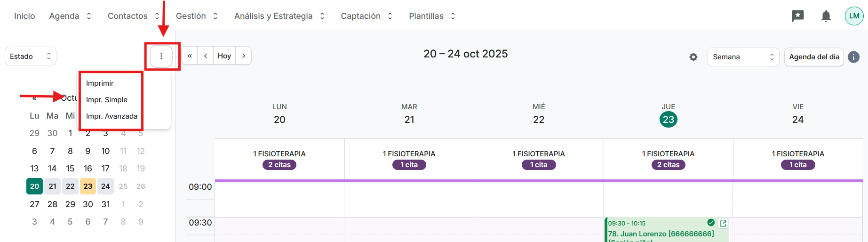Click the LM user avatar
The image size is (868, 242).
pos(854,16)
